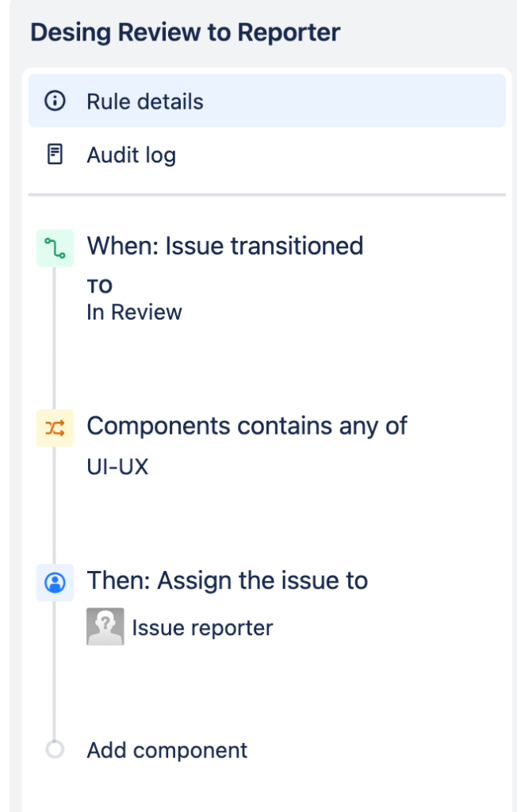
Task: Click the orange condition branch icon
Action: click(x=55, y=427)
